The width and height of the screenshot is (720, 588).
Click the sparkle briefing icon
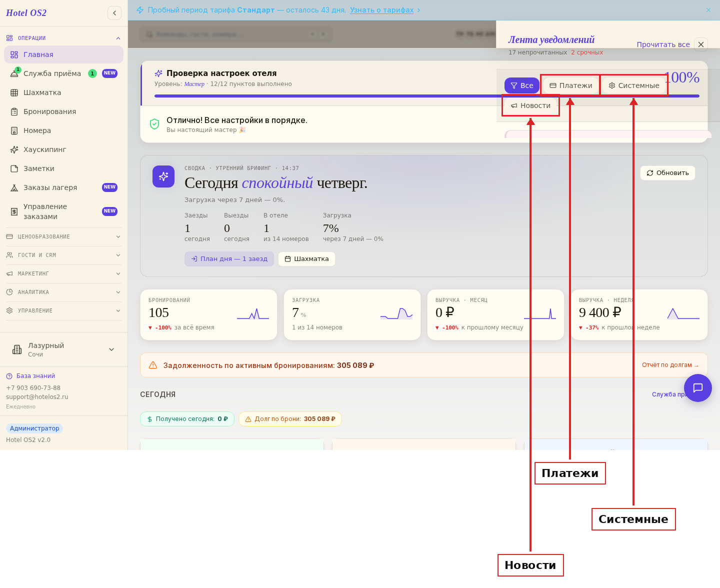pos(163,176)
